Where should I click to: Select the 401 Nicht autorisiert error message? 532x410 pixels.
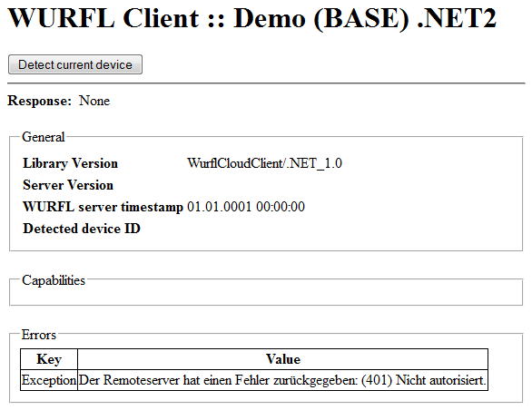pyautogui.click(x=282, y=380)
